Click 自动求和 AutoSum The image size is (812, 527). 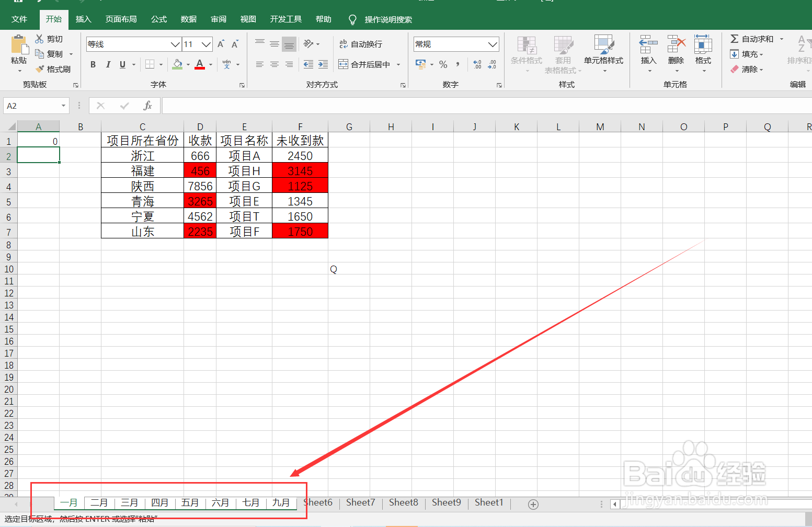752,39
